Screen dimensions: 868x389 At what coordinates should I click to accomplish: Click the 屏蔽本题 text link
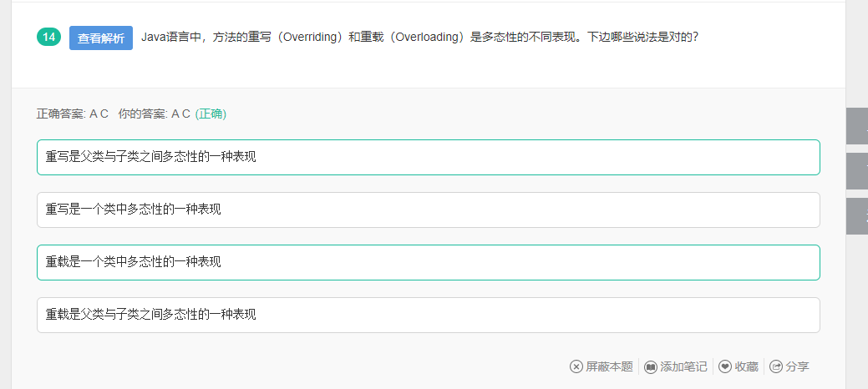[609, 366]
